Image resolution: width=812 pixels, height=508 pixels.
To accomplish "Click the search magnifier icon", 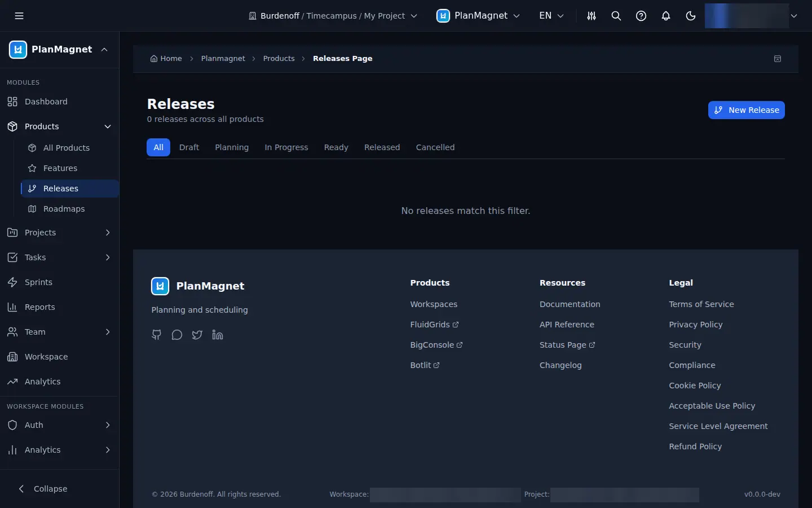I will tap(616, 16).
